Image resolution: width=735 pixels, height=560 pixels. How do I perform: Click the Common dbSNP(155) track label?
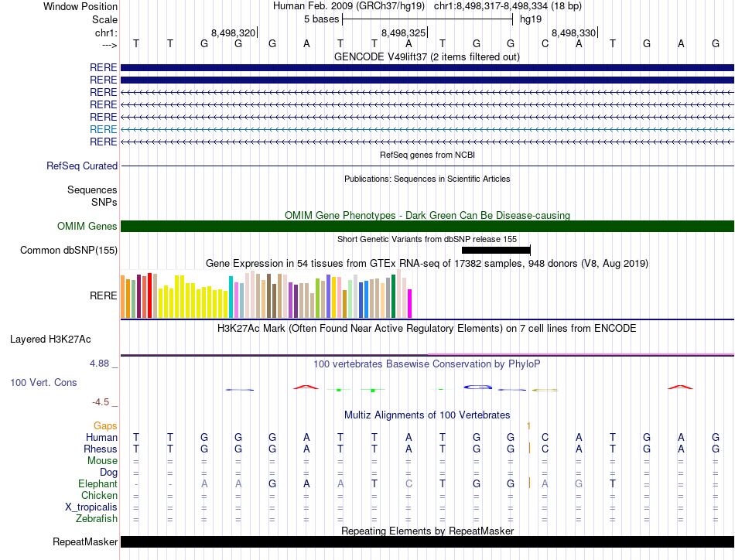pyautogui.click(x=69, y=250)
